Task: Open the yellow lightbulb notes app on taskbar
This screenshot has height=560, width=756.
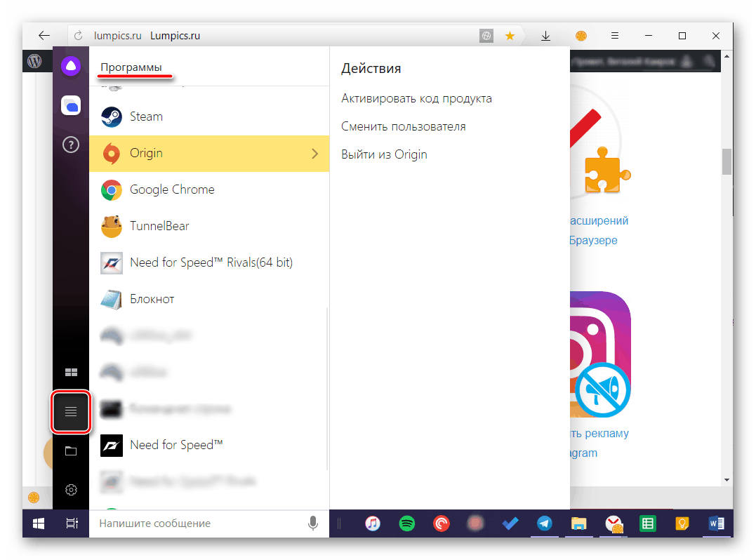Action: tap(682, 524)
